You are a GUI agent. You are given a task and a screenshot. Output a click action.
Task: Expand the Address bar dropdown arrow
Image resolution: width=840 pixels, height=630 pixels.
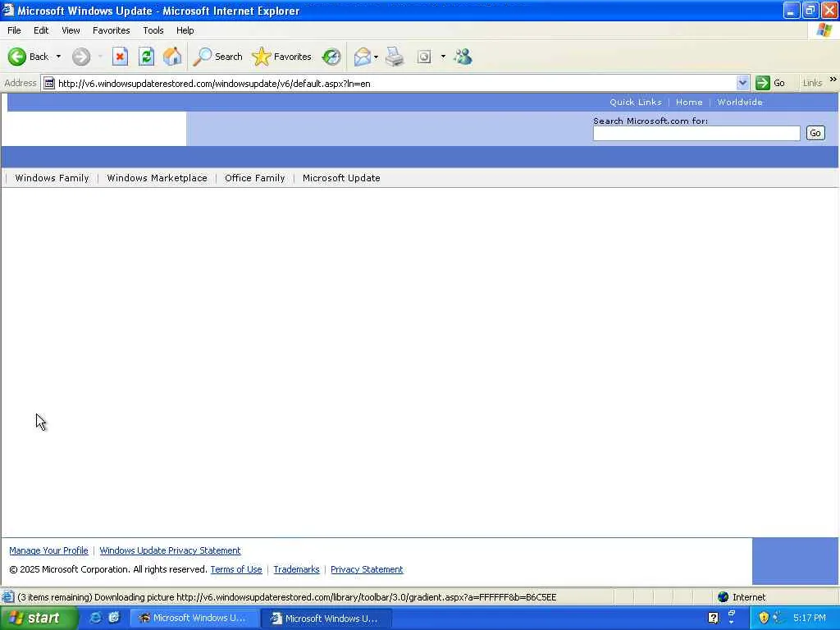point(742,83)
